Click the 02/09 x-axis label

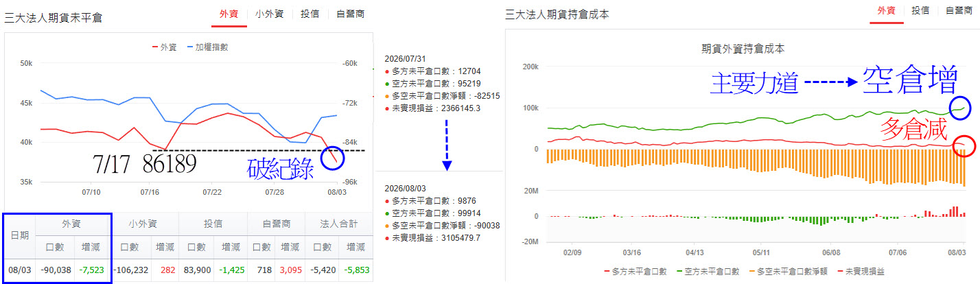[572, 252]
